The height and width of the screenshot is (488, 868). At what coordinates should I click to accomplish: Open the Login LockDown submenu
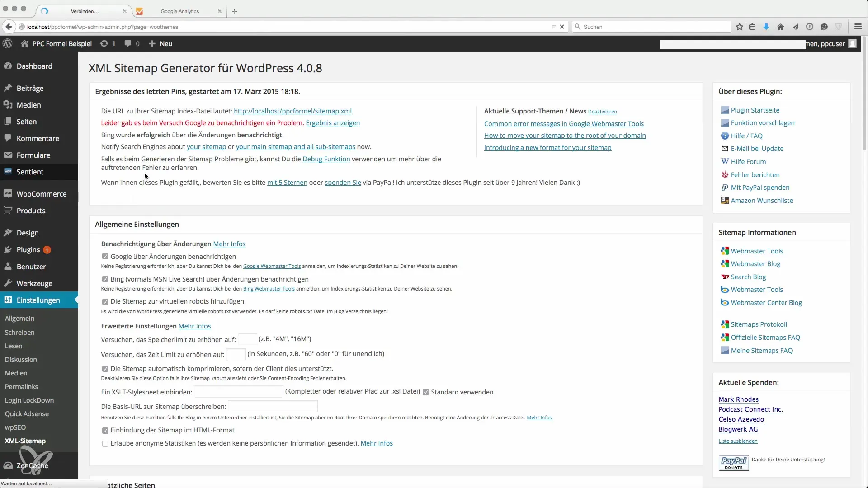coord(29,400)
